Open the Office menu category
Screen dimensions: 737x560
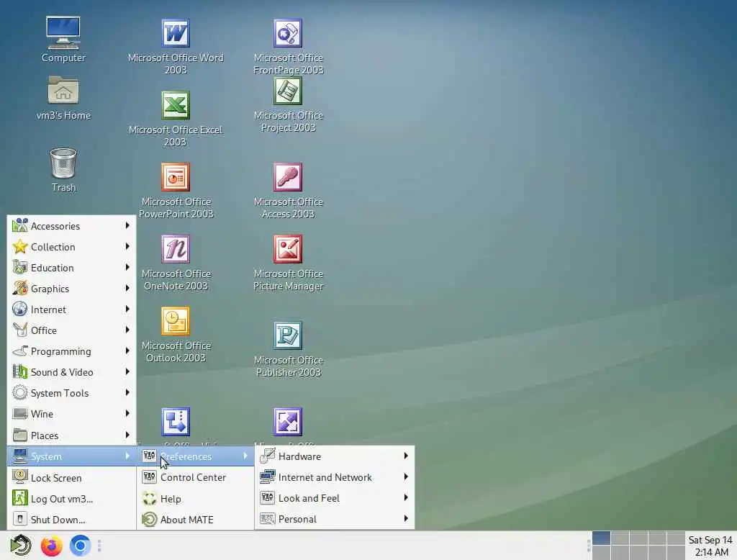pyautogui.click(x=71, y=330)
